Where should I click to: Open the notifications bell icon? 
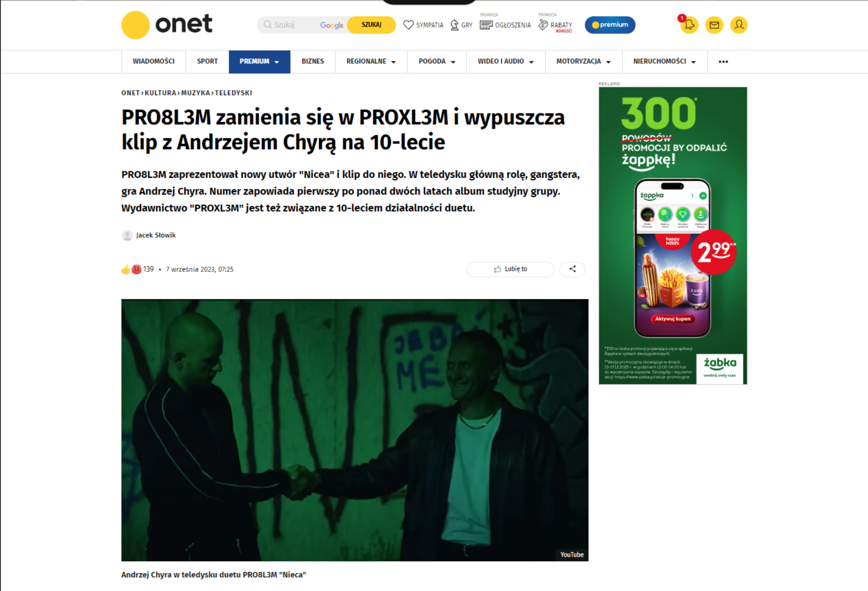(x=689, y=25)
